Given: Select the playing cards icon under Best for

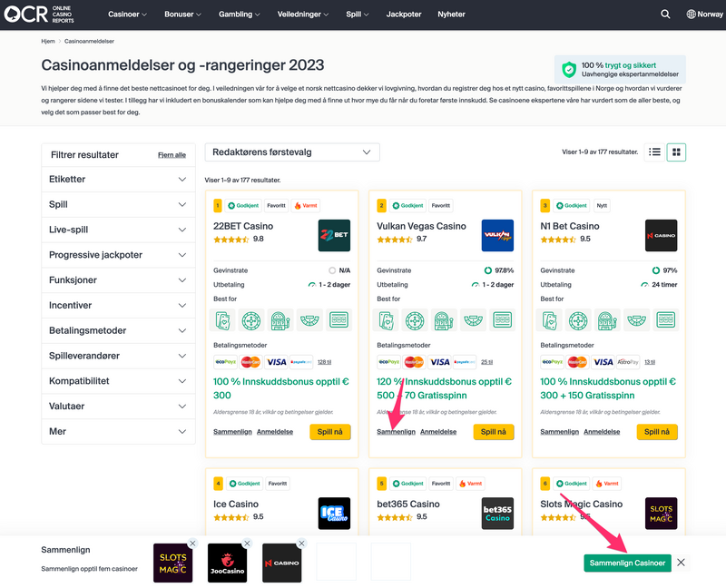Looking at the screenshot, I should pyautogui.click(x=222, y=319).
